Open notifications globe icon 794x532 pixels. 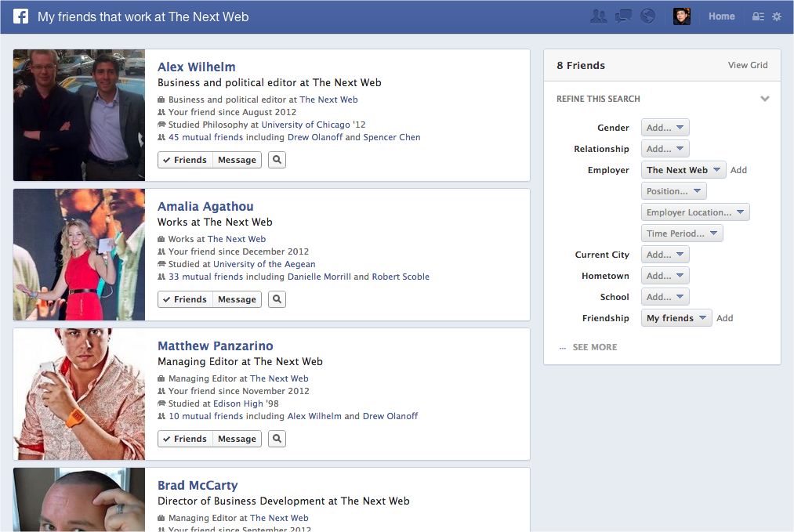point(647,16)
